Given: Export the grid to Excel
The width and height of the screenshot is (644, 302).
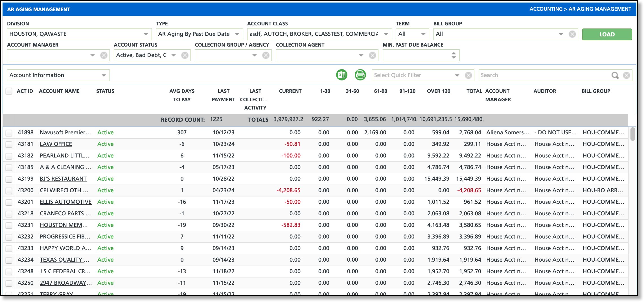Looking at the screenshot, I should click(341, 75).
